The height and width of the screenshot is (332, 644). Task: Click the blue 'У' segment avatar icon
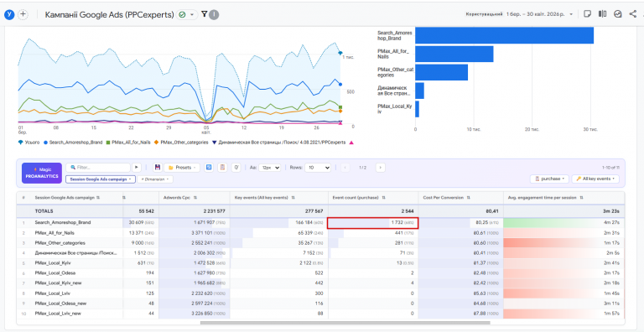pos(9,14)
